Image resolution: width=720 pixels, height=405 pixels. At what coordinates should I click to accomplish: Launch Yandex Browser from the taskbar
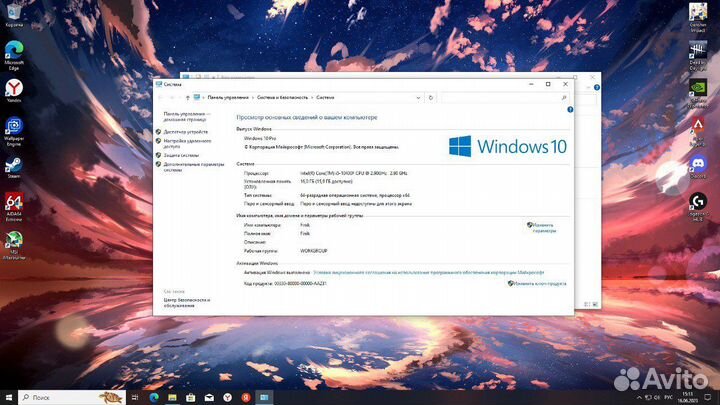227,397
